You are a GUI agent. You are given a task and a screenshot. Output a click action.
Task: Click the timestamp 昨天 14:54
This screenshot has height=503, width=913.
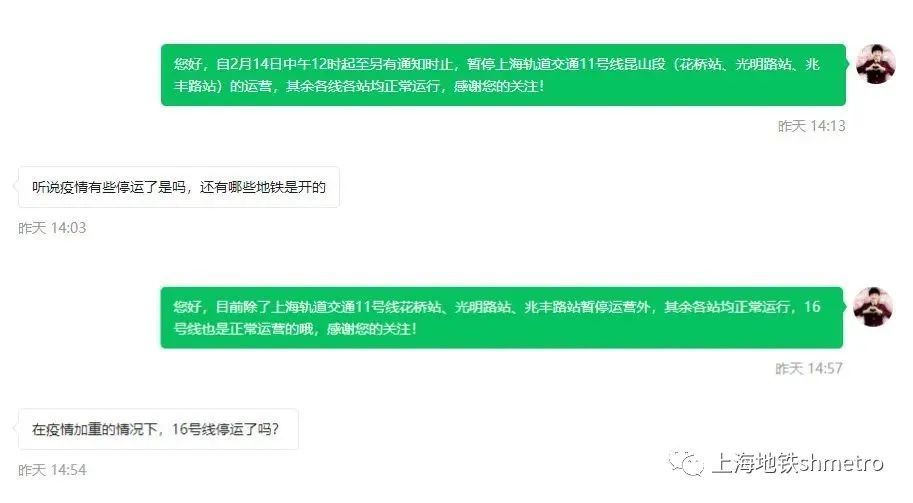52,470
